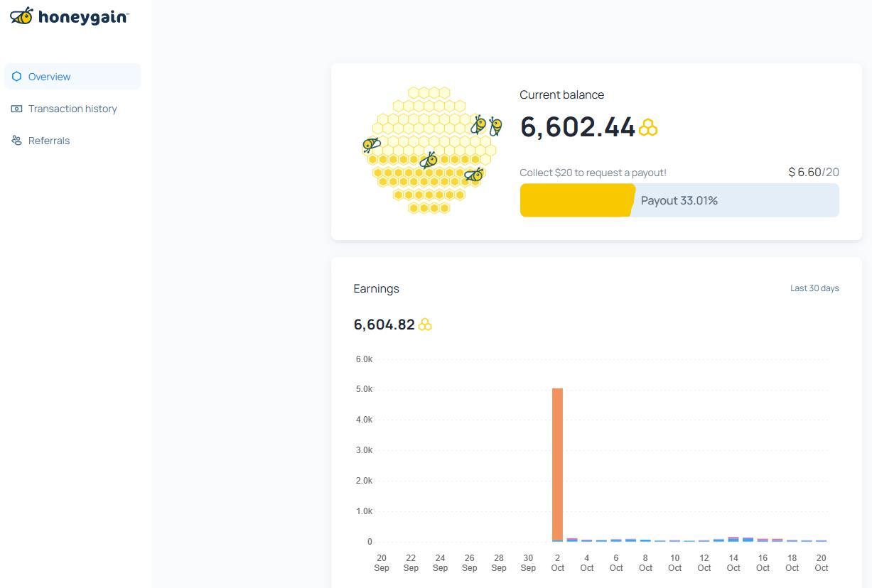Click the Honeygain bee logo

point(21,16)
